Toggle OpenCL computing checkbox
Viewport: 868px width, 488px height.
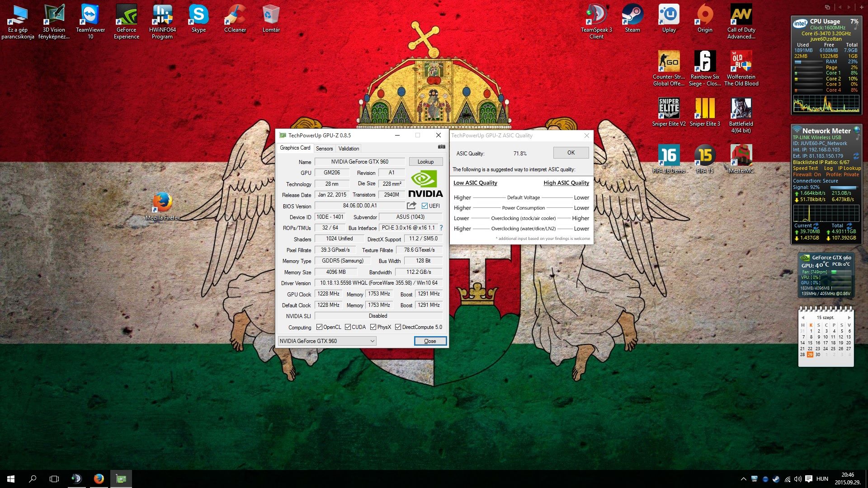pos(319,327)
